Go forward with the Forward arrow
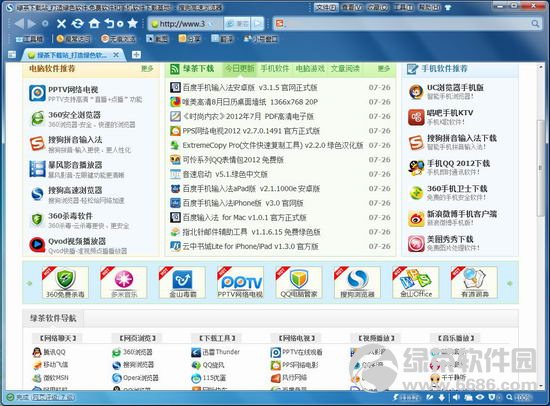 (x=32, y=24)
